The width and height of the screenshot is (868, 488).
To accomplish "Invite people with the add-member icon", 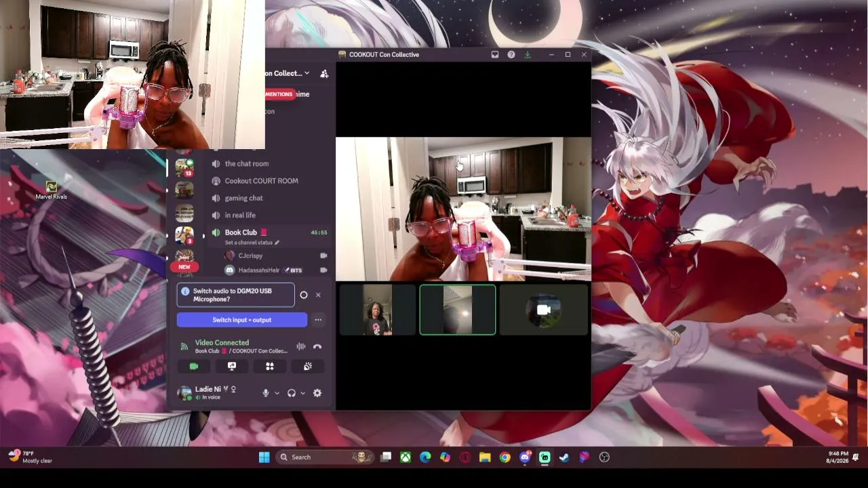I will (x=324, y=74).
